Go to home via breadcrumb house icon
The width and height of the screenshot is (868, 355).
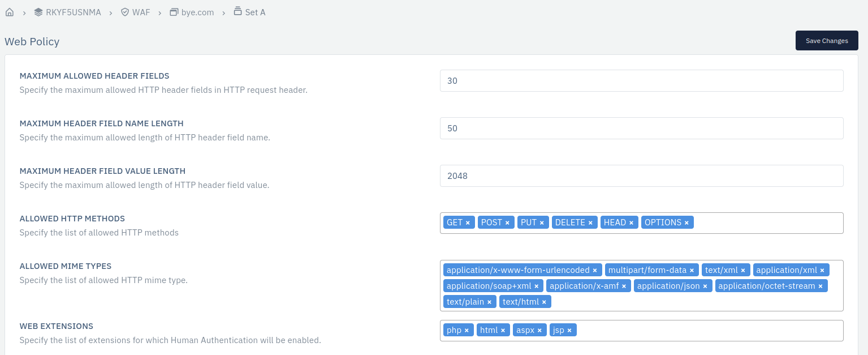pyautogui.click(x=10, y=12)
